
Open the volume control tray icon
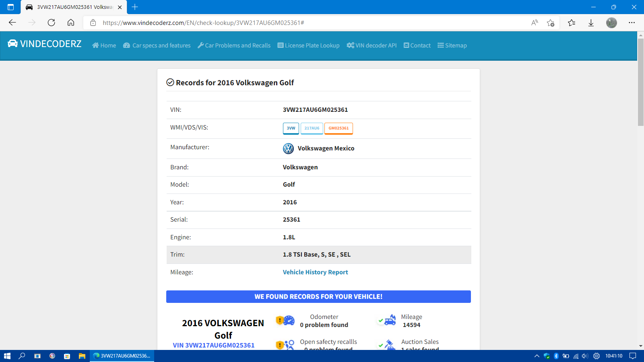585,356
